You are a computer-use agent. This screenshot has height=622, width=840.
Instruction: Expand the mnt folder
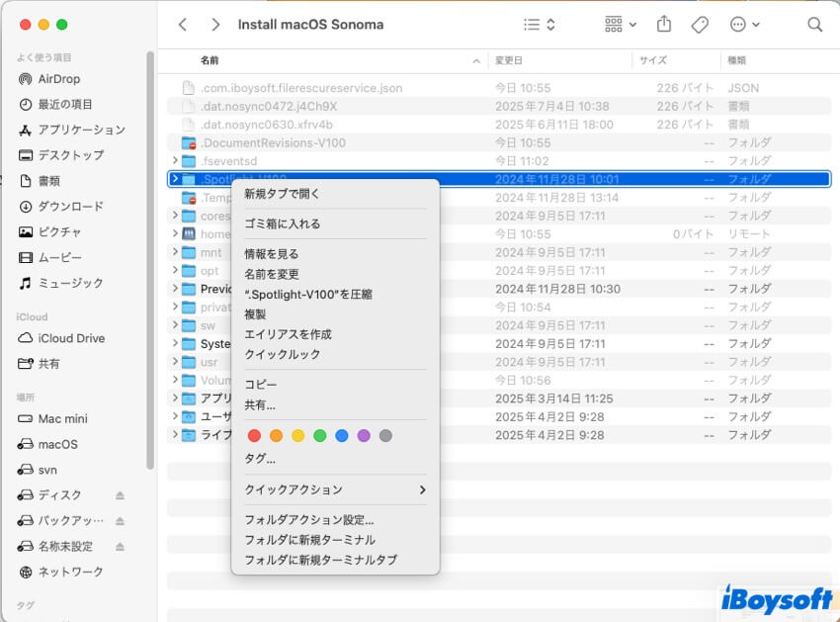(175, 251)
